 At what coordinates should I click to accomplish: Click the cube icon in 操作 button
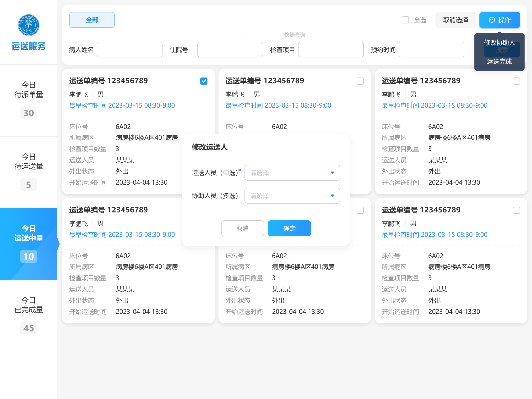click(x=492, y=20)
